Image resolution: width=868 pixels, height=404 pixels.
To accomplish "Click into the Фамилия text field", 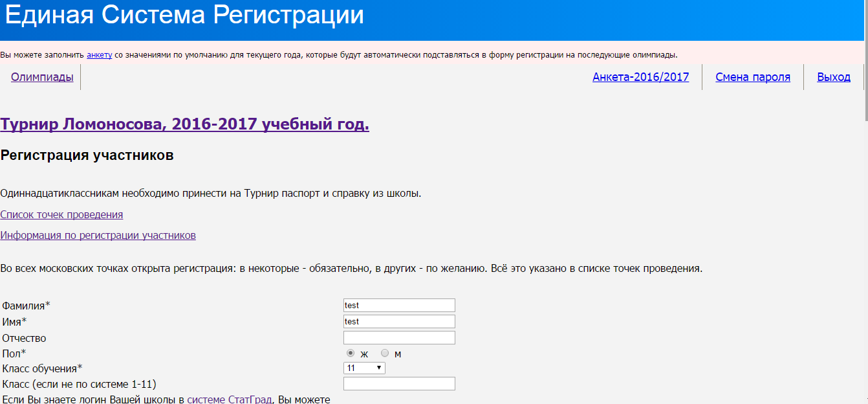I will [399, 305].
